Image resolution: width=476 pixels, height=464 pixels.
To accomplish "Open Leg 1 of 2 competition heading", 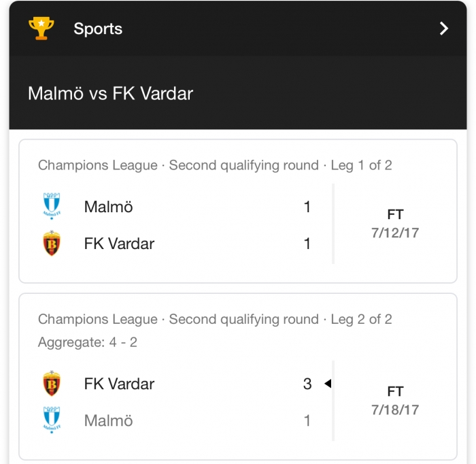I will pos(215,165).
